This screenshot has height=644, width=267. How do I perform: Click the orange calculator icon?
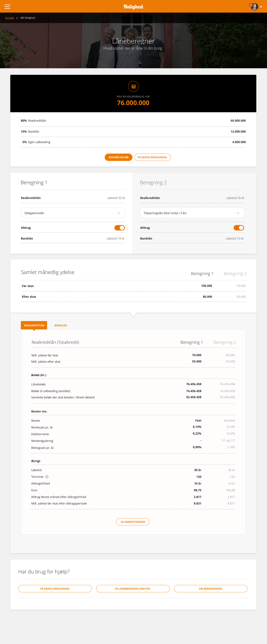click(x=133, y=86)
